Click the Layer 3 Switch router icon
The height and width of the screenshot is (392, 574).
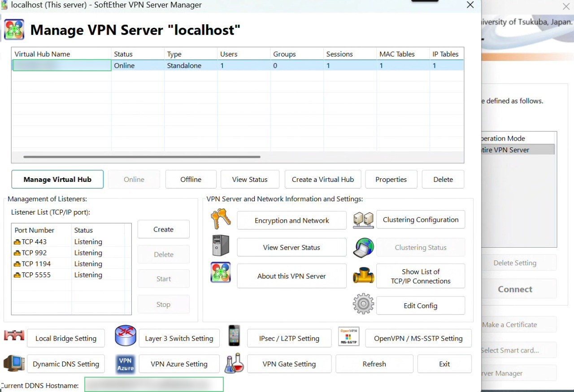click(x=126, y=336)
